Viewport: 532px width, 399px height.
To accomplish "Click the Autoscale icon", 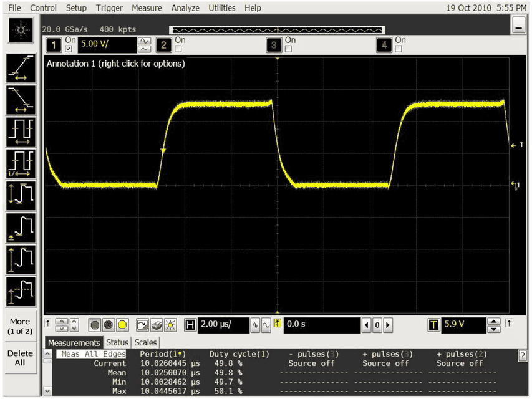I will [x=142, y=325].
